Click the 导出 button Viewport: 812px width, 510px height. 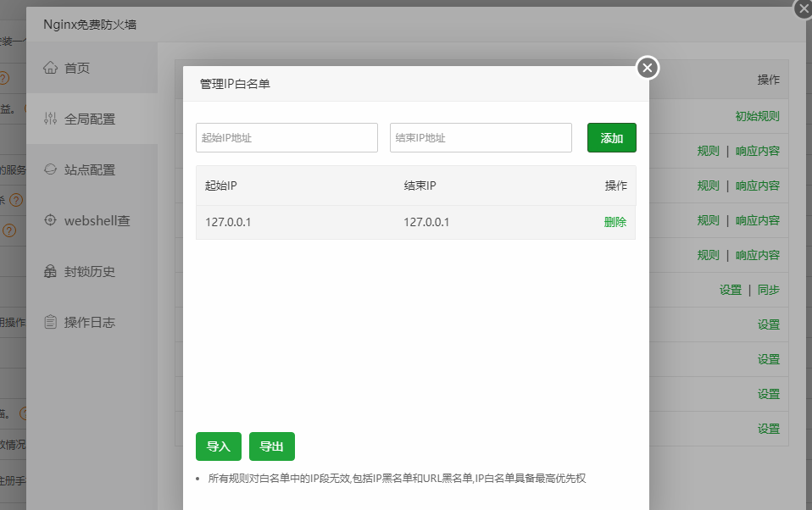point(271,446)
